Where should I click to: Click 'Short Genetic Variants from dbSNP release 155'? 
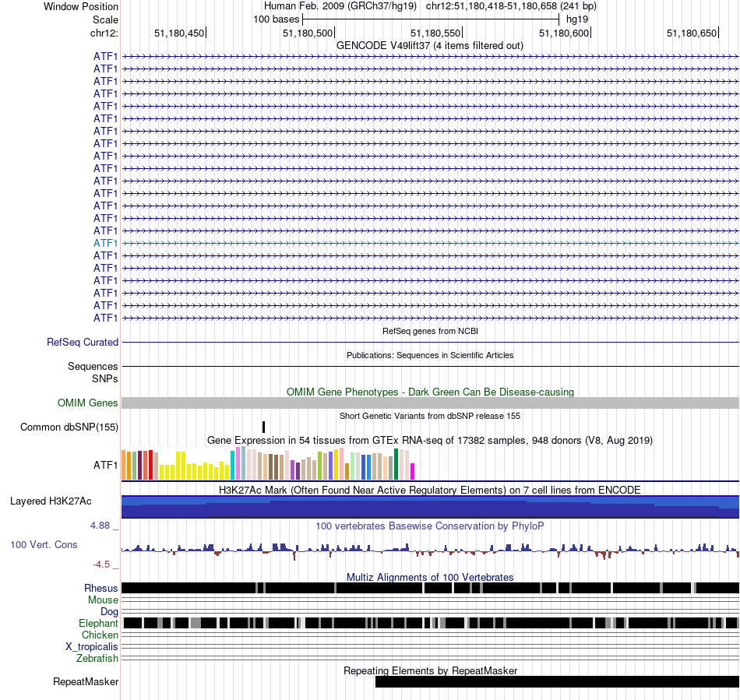429,416
